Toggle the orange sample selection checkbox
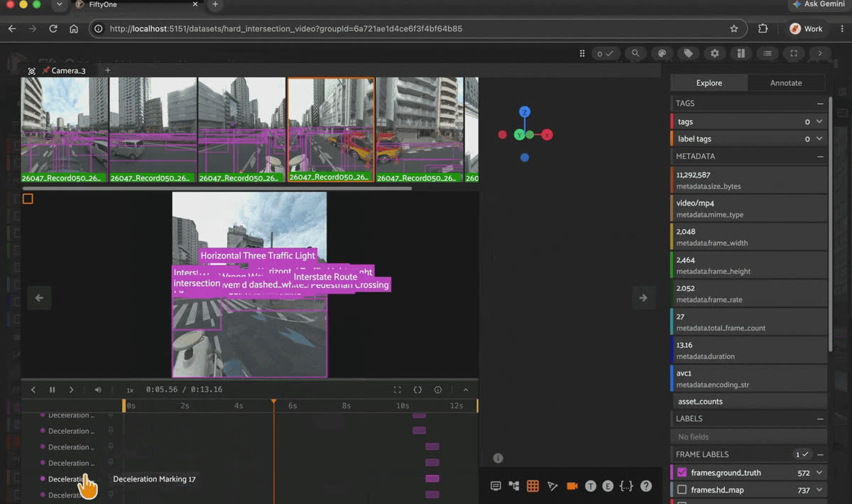 [28, 199]
